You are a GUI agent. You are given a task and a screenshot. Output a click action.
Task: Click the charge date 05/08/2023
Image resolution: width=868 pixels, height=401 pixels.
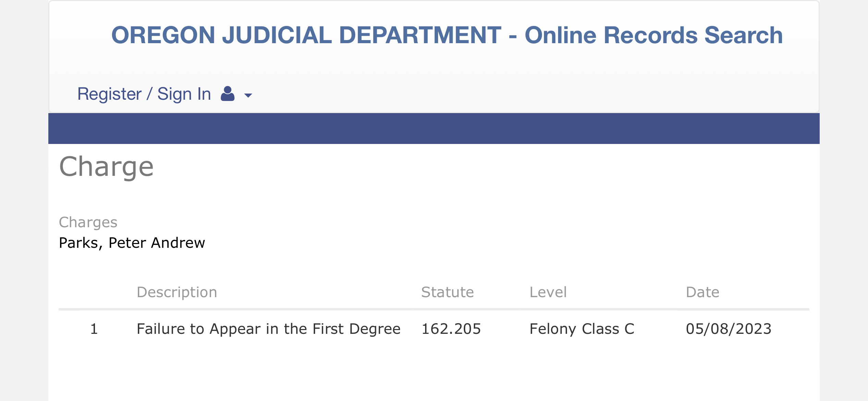click(728, 329)
